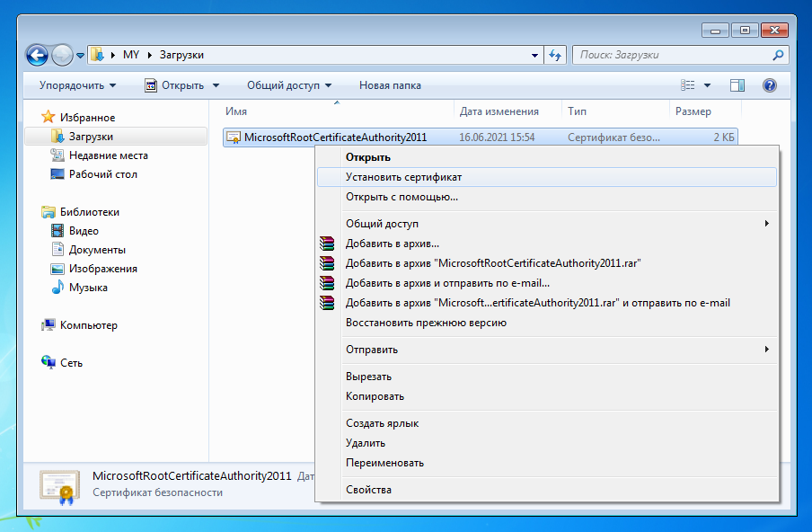Click the folder icon in address bar
Viewport: 812px width, 532px height.
tap(97, 55)
